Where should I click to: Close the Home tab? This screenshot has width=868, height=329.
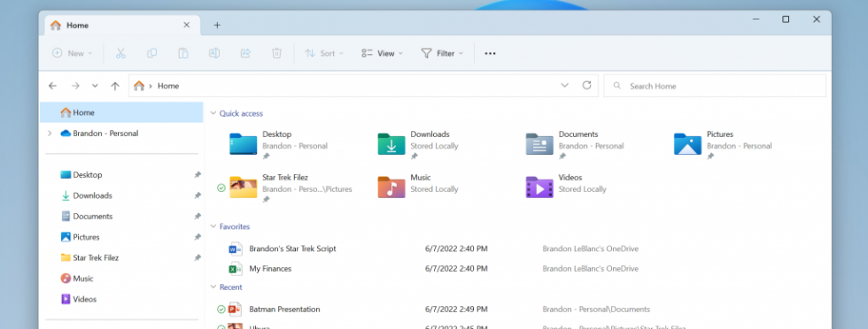click(x=187, y=25)
